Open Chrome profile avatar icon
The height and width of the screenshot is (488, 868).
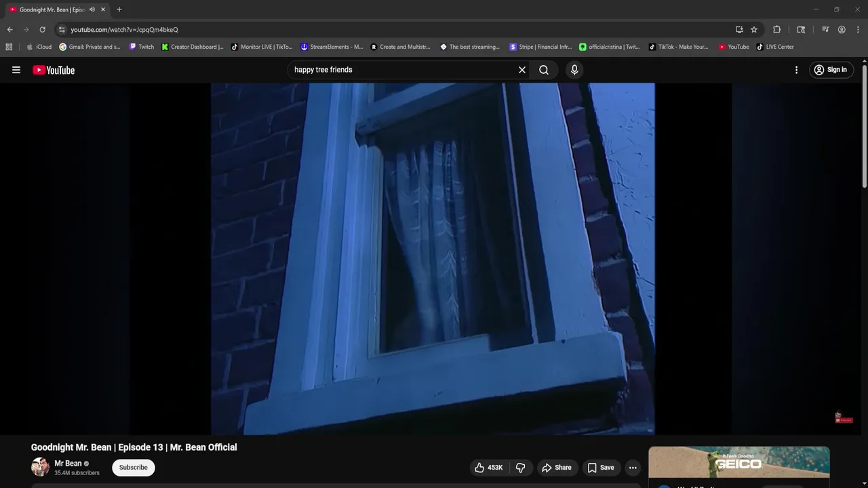(842, 30)
